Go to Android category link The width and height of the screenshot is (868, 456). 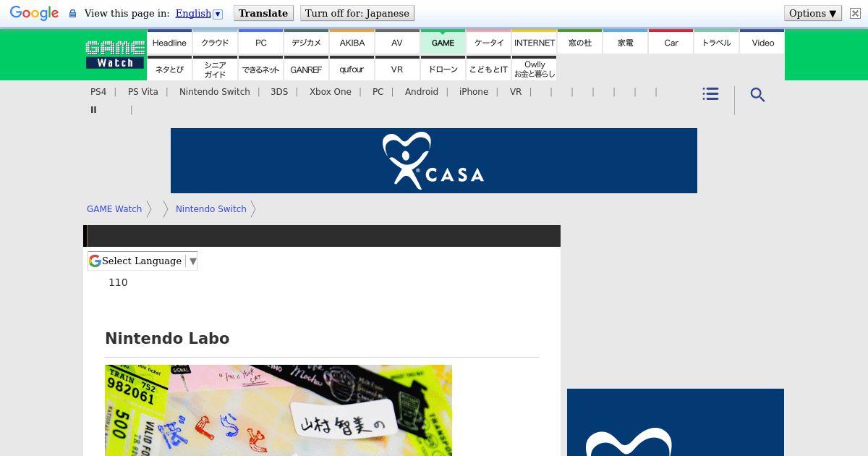coord(421,92)
